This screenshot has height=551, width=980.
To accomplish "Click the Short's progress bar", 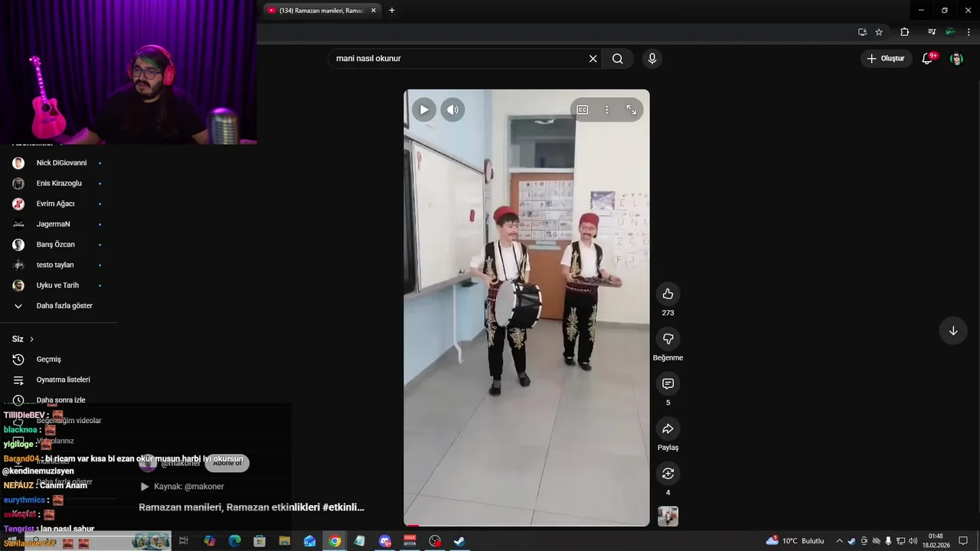I will click(x=527, y=525).
